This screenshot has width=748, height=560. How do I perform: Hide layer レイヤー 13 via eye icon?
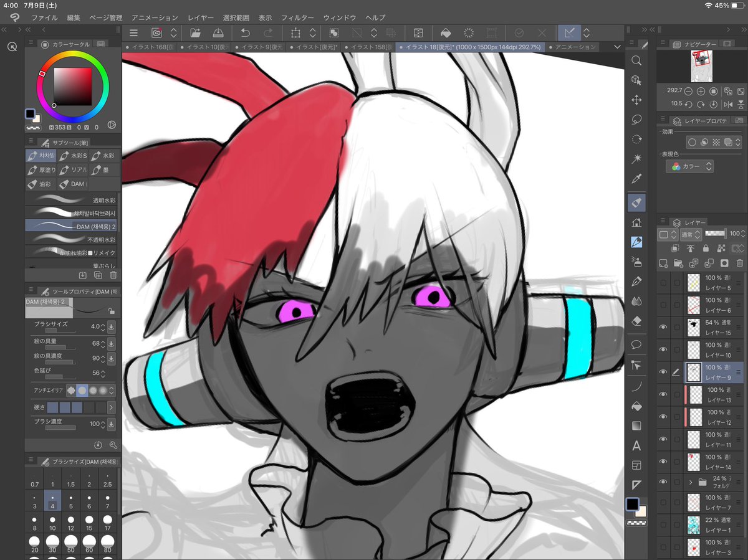pos(663,394)
